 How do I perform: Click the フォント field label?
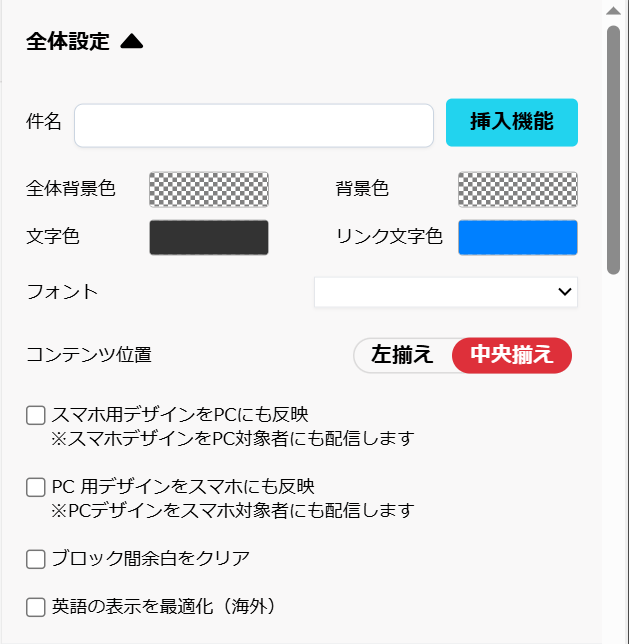click(x=63, y=292)
